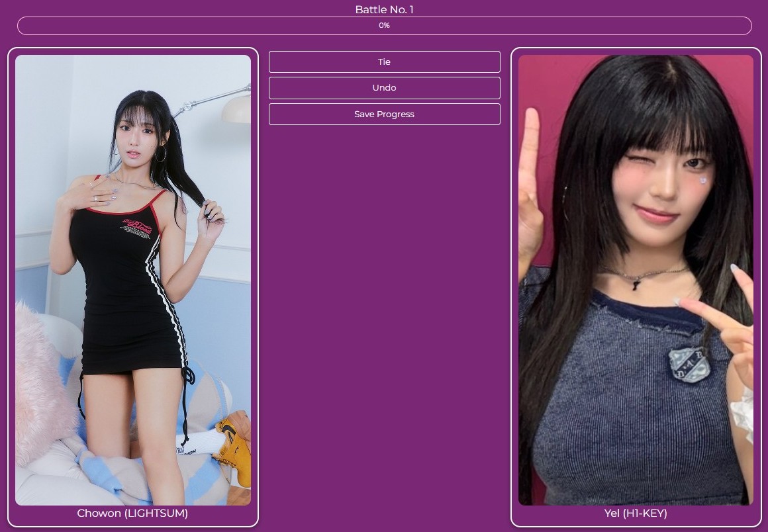Select the Chowon (LIGHTSUM) name label
768x532 pixels.
click(132, 513)
